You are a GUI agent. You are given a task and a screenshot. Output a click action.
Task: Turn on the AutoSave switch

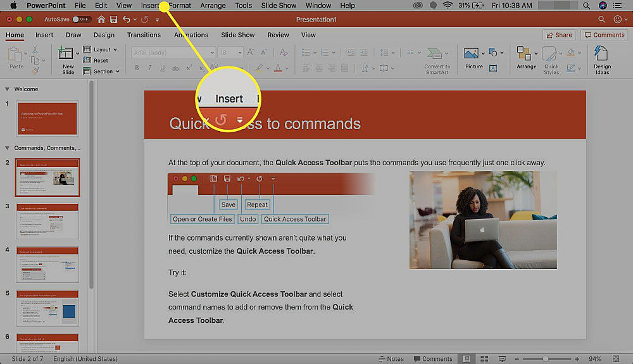[x=82, y=19]
